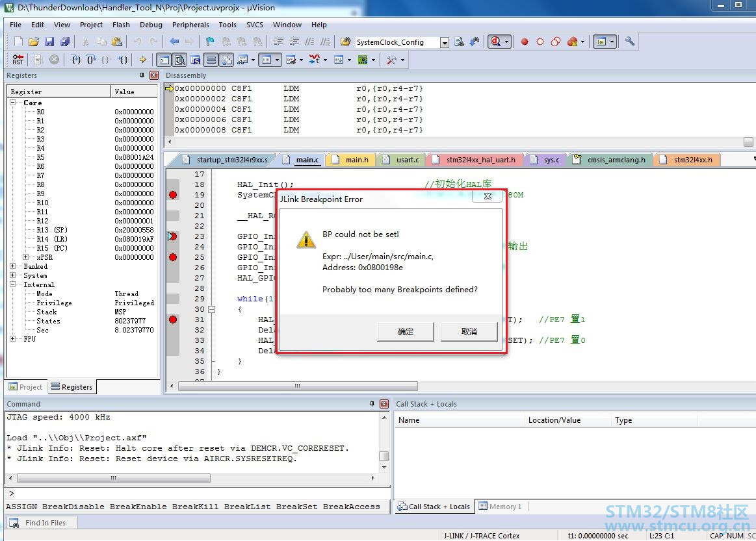Screen dimensions: 756x541
Task: Click the Insert/Remove Breakpoint red dot icon
Action: pyautogui.click(x=525, y=42)
